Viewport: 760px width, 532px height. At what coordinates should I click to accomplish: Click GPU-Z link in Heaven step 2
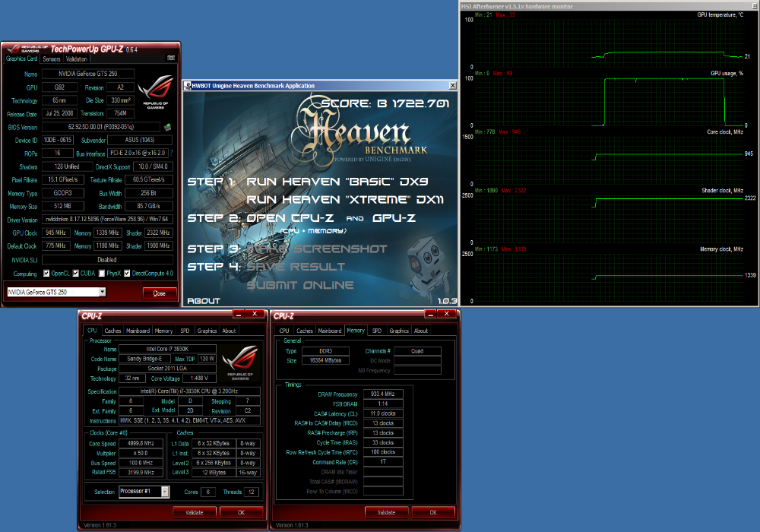(394, 218)
